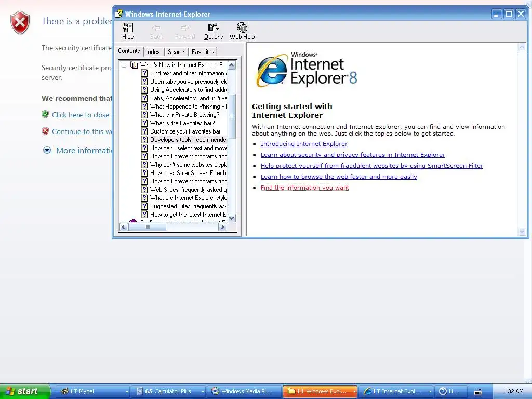Click the help window title bar icon
532x399 pixels.
[118, 14]
